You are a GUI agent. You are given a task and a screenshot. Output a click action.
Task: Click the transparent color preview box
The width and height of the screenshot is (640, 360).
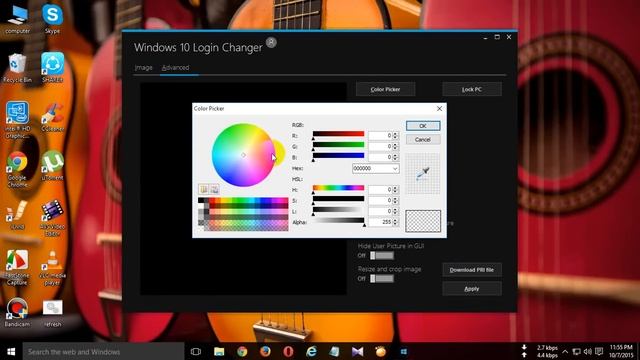point(423,221)
